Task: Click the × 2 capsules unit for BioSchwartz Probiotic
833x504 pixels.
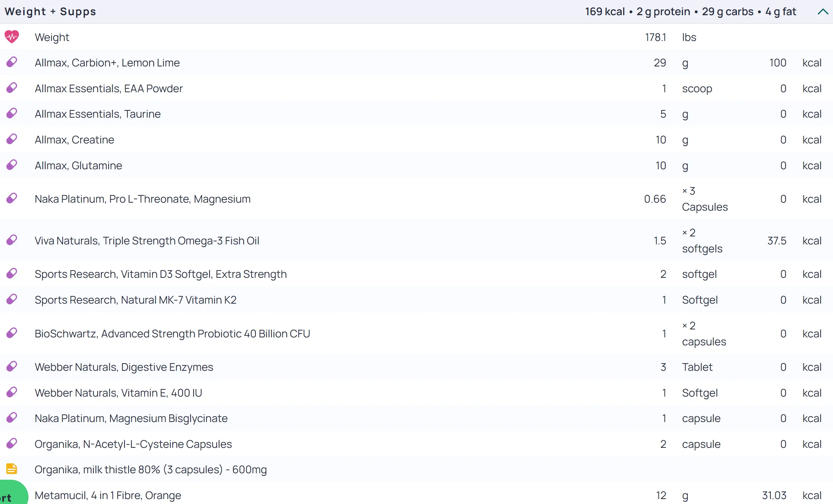Action: (704, 334)
